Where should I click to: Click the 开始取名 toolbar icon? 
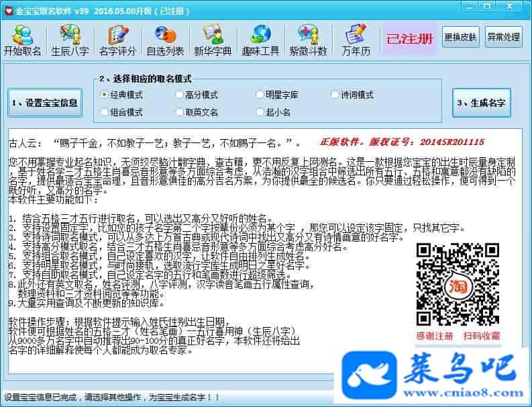pyautogui.click(x=23, y=39)
